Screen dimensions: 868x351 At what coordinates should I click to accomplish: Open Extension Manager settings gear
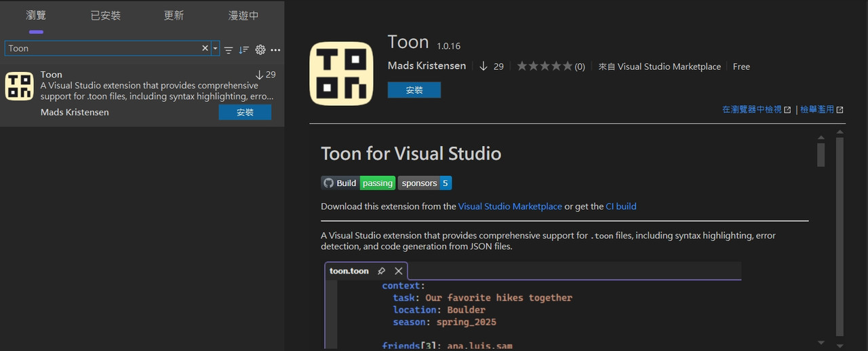pos(260,50)
